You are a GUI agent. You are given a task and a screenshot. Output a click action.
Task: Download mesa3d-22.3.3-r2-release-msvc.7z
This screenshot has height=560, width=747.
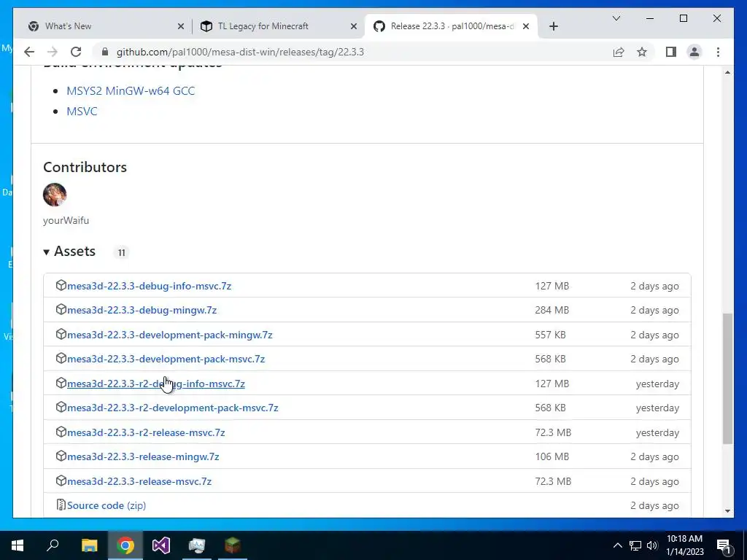point(146,432)
